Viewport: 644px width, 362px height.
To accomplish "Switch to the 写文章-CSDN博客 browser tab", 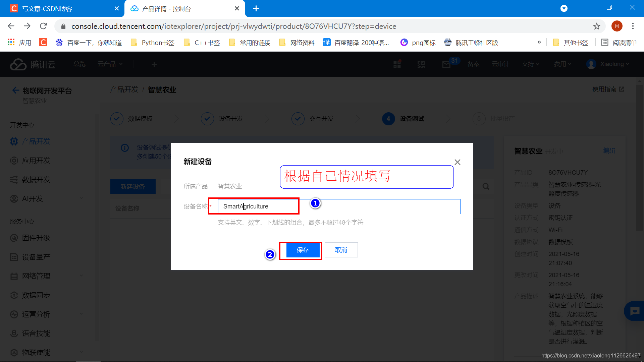I will point(47,9).
